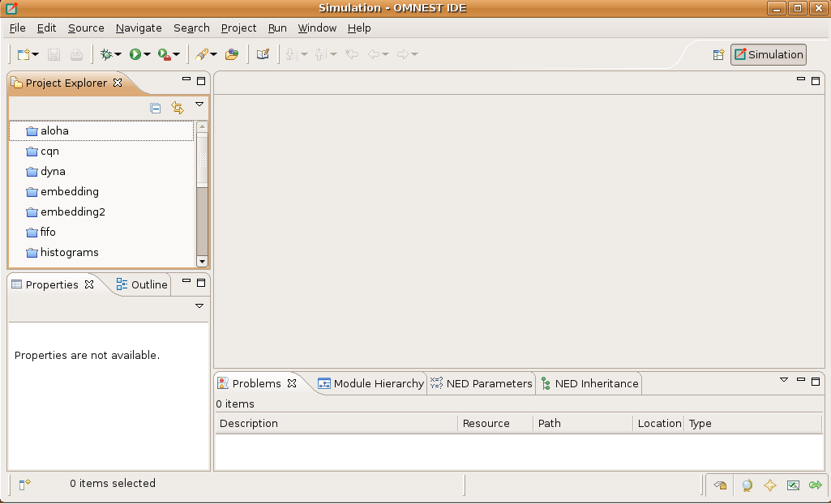Click the globe icon in status bar

point(747,485)
